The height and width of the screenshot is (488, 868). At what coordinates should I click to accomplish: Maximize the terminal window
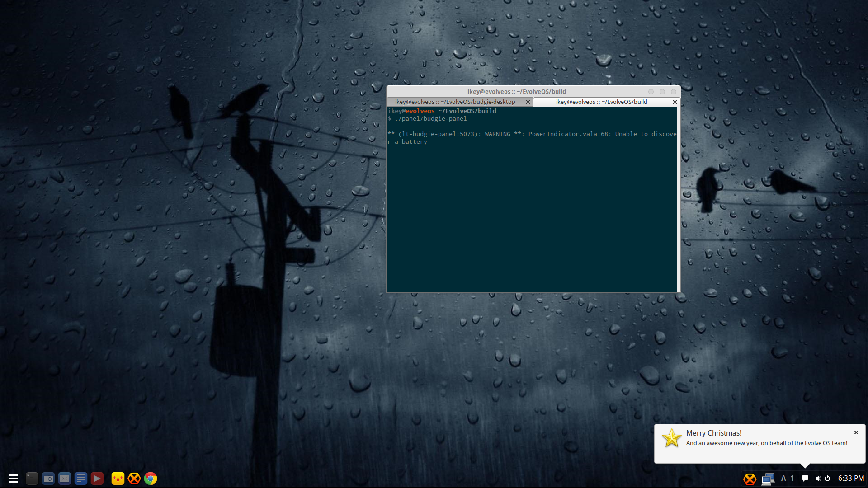[x=662, y=92]
